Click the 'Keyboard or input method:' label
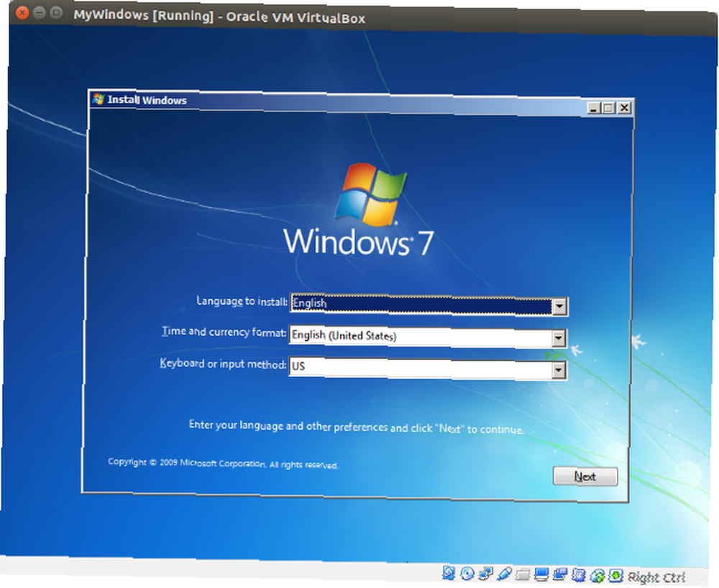719x588 pixels. coord(223,364)
